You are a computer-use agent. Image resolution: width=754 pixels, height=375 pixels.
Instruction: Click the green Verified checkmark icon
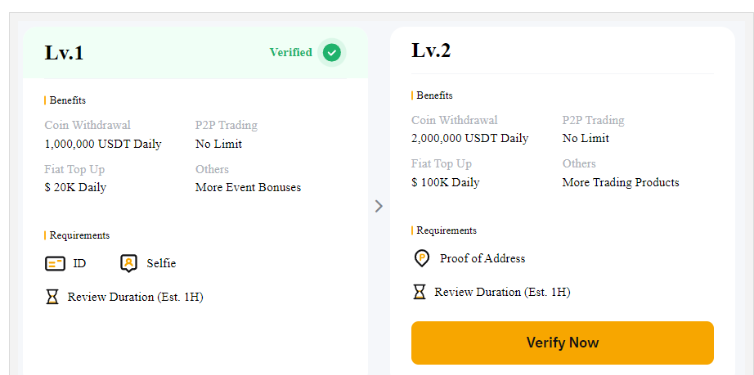pos(332,52)
